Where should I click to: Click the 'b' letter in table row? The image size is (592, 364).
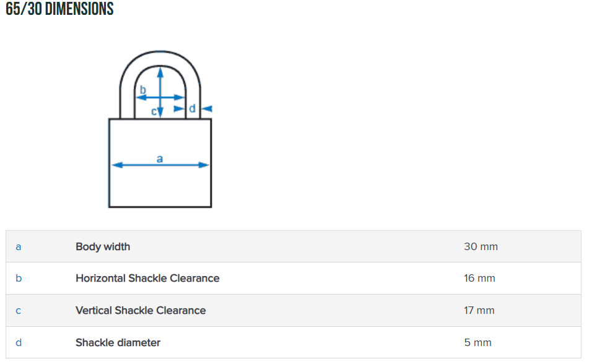click(18, 279)
